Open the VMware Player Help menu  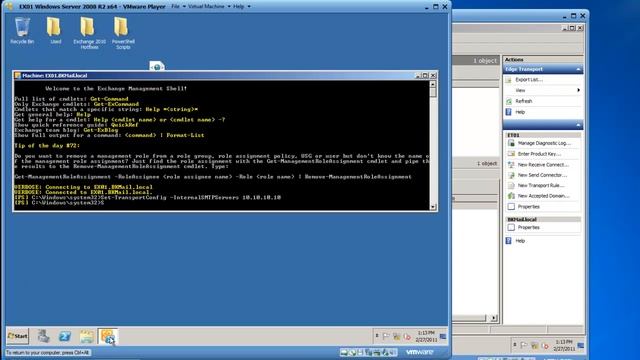(x=242, y=7)
